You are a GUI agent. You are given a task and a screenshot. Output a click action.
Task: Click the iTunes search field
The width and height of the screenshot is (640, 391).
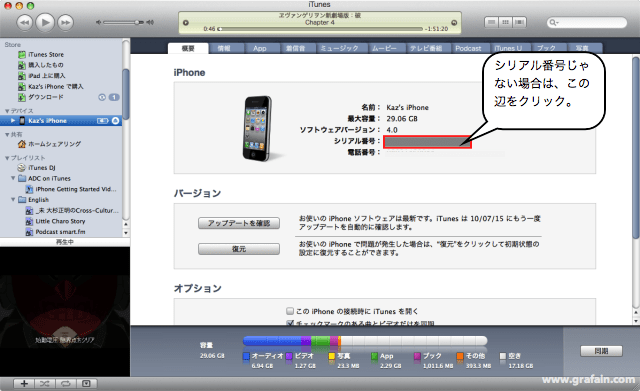(587, 22)
